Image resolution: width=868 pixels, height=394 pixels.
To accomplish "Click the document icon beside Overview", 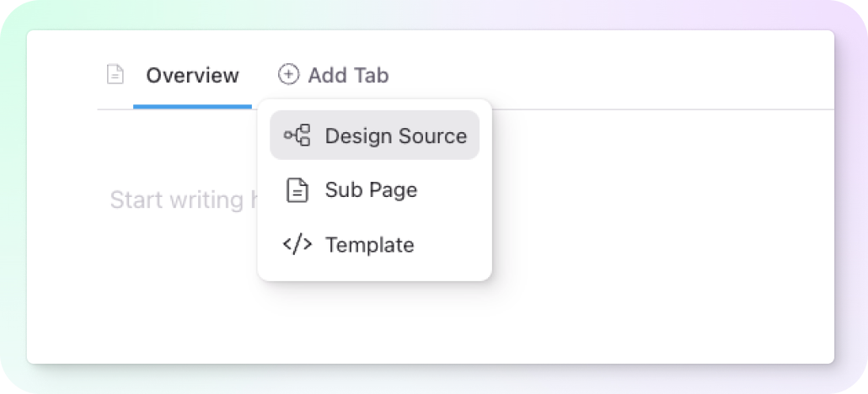I will tap(115, 75).
